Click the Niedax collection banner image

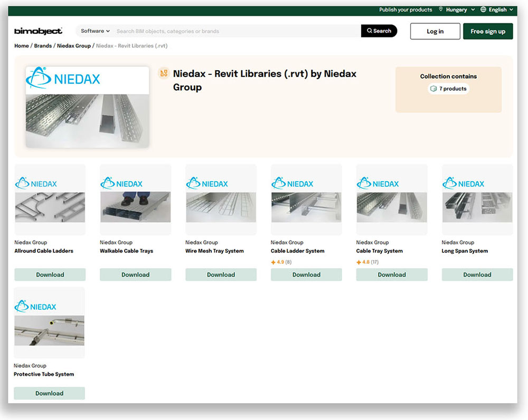point(88,107)
